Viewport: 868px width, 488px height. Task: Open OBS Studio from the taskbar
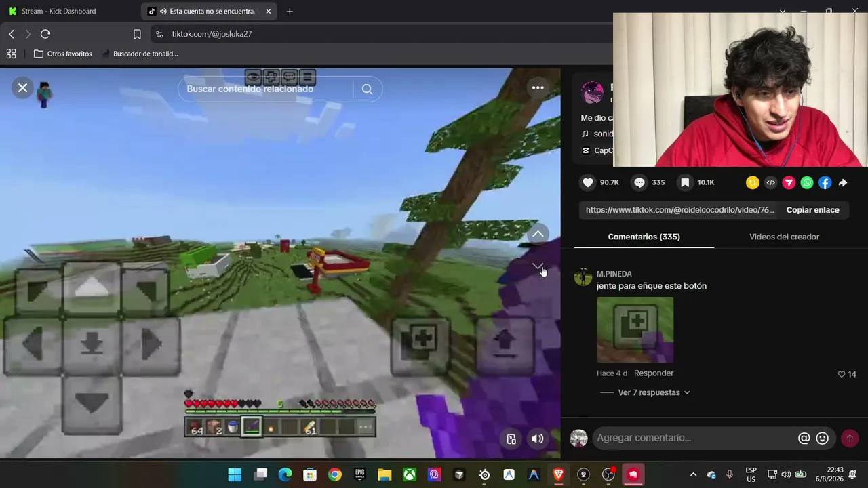608,475
